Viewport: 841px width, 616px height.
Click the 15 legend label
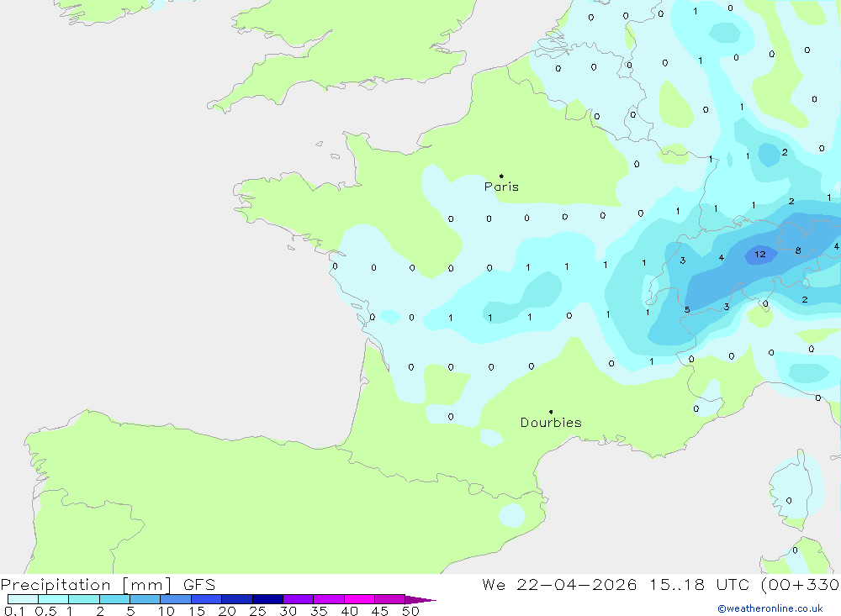click(x=197, y=611)
